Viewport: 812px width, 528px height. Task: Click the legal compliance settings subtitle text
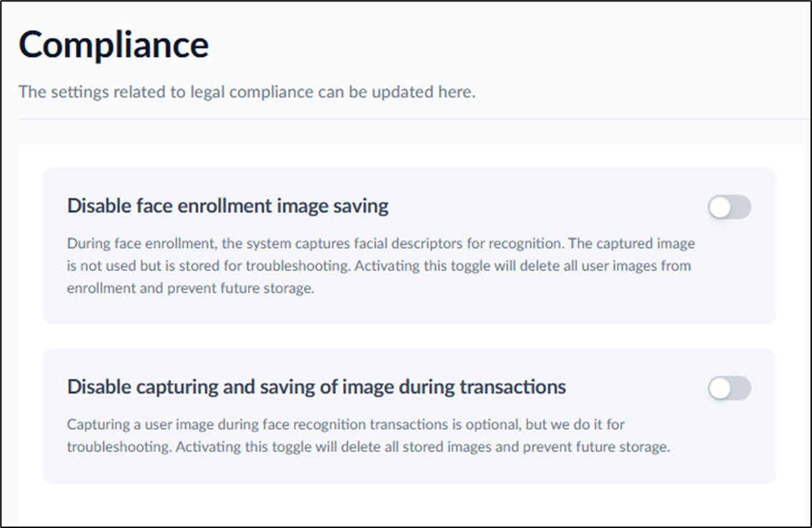[247, 92]
